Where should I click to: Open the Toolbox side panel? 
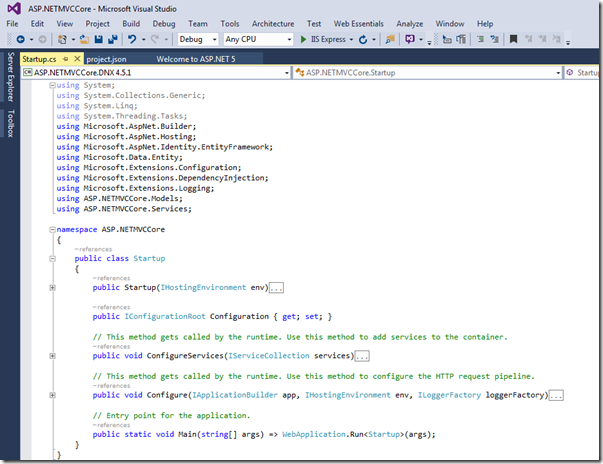pos(9,125)
